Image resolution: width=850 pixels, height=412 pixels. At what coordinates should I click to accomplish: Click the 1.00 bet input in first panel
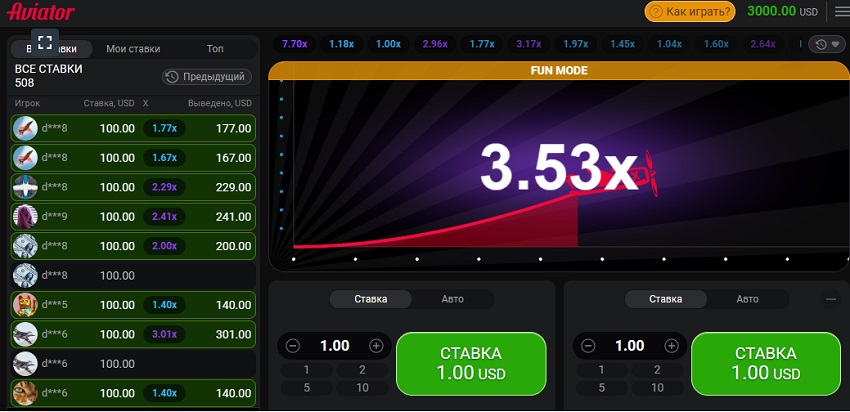coord(334,346)
